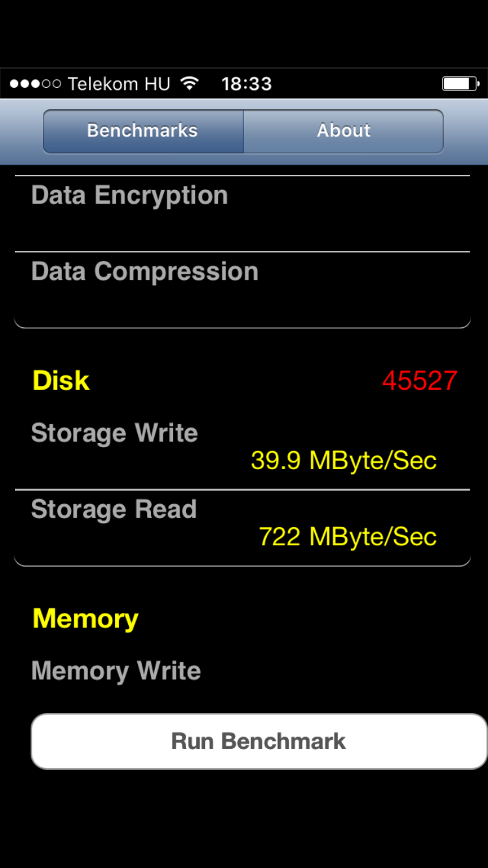Tap the 18:33 clock in status bar
Screen dimensions: 488x868
pyautogui.click(x=246, y=84)
